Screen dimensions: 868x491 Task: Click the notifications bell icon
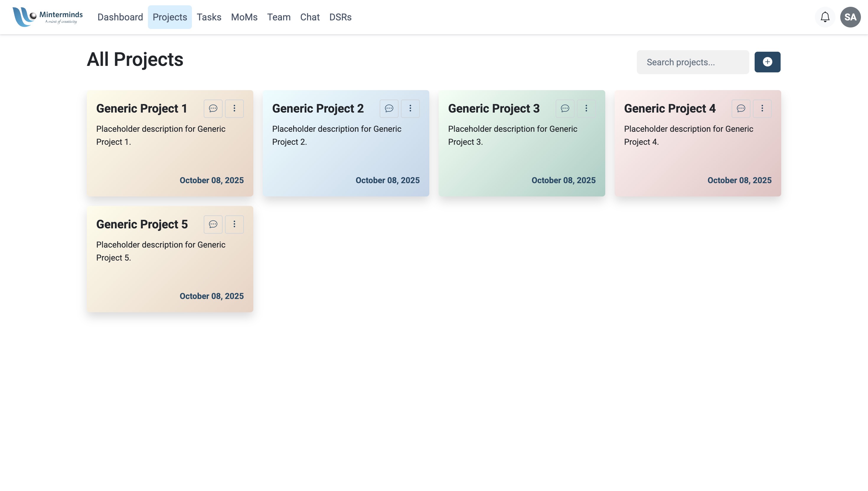pyautogui.click(x=825, y=17)
